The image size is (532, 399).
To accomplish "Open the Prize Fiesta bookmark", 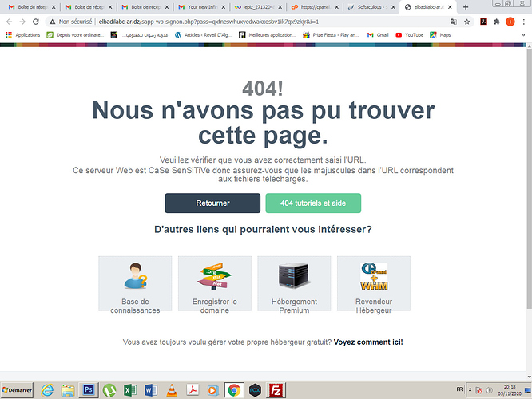I will [x=331, y=35].
